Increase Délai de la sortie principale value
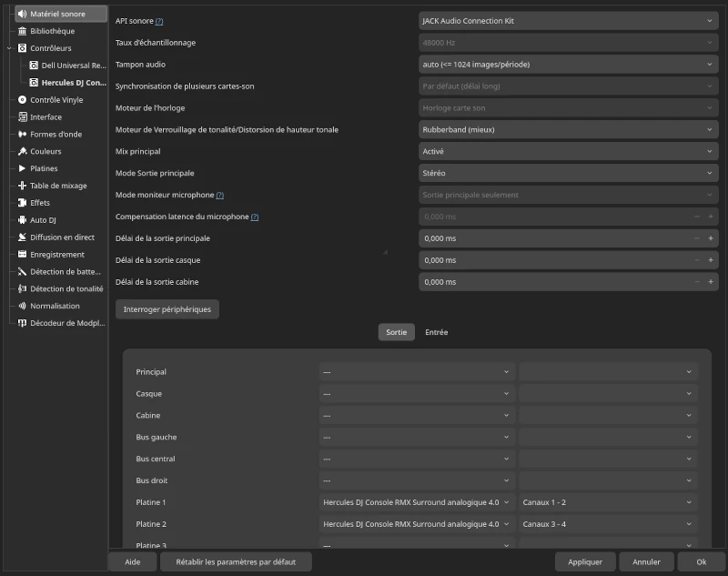Screen dimensions: 728x576 coord(710,238)
